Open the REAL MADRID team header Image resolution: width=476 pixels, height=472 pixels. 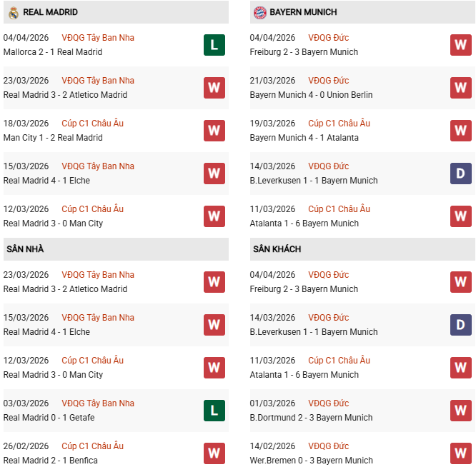click(x=50, y=12)
